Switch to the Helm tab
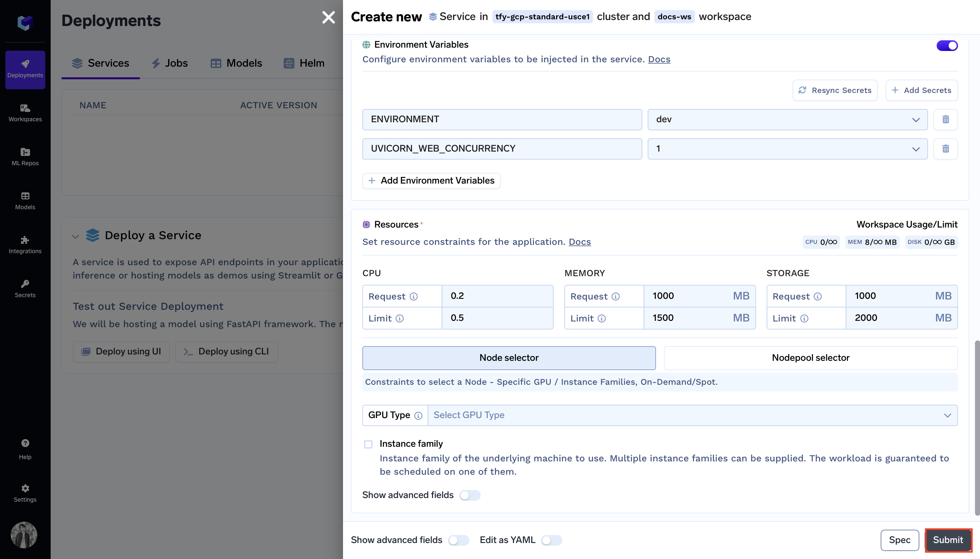The width and height of the screenshot is (980, 559). tap(304, 63)
